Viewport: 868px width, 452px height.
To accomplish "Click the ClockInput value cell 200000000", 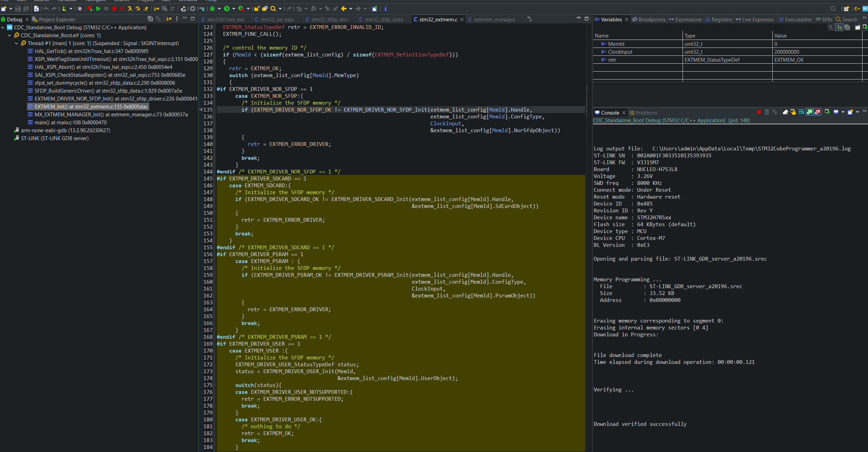I will tap(787, 52).
